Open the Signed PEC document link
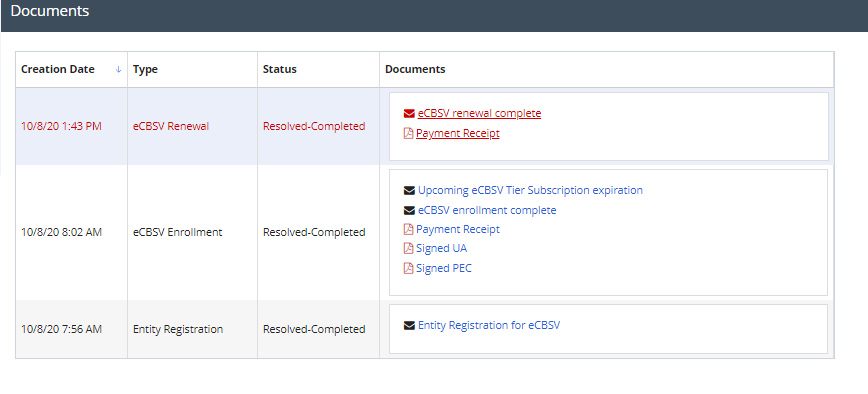The height and width of the screenshot is (394, 868). (x=444, y=268)
